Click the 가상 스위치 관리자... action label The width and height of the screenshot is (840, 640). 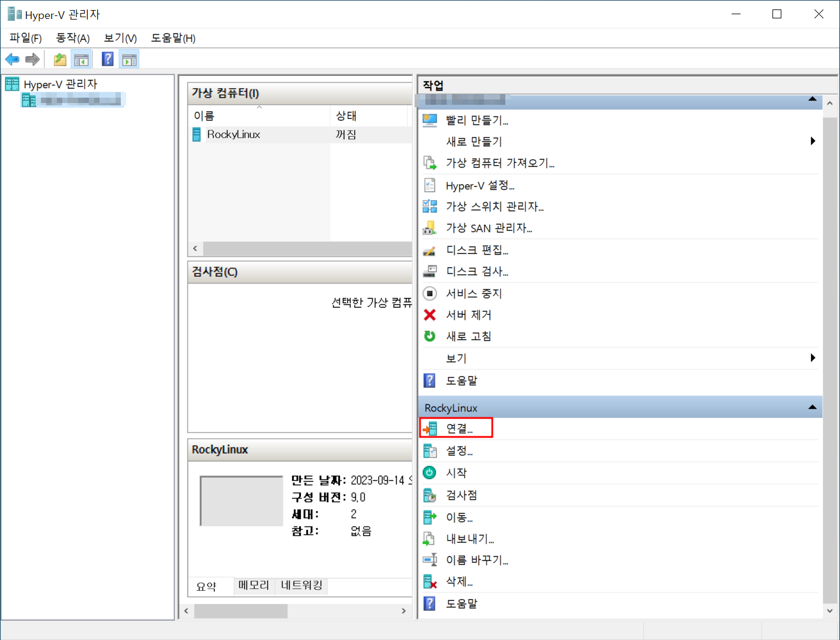[x=495, y=206]
